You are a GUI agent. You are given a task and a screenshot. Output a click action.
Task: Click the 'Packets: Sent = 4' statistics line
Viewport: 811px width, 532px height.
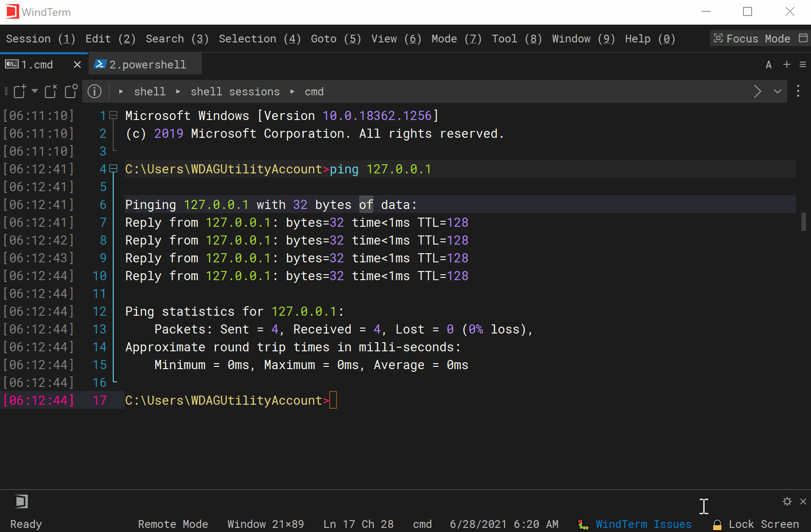[344, 329]
